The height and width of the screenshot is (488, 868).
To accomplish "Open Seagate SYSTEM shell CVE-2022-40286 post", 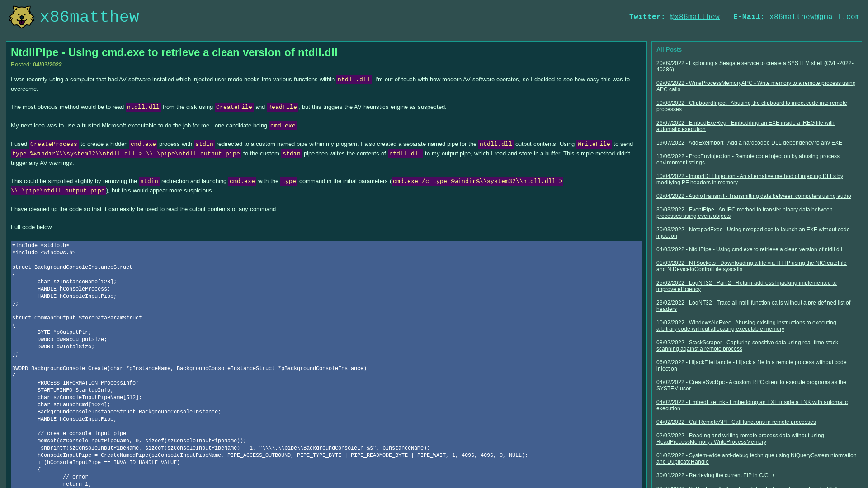I will point(755,66).
